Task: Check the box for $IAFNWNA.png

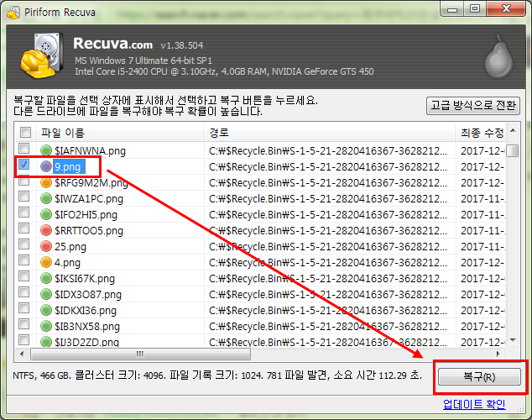Action: (x=23, y=149)
